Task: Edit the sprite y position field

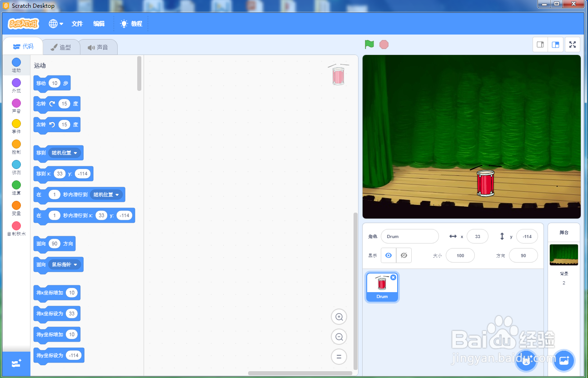Action: pyautogui.click(x=527, y=236)
